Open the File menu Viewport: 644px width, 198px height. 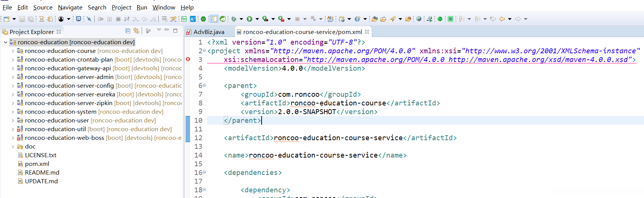[7, 7]
